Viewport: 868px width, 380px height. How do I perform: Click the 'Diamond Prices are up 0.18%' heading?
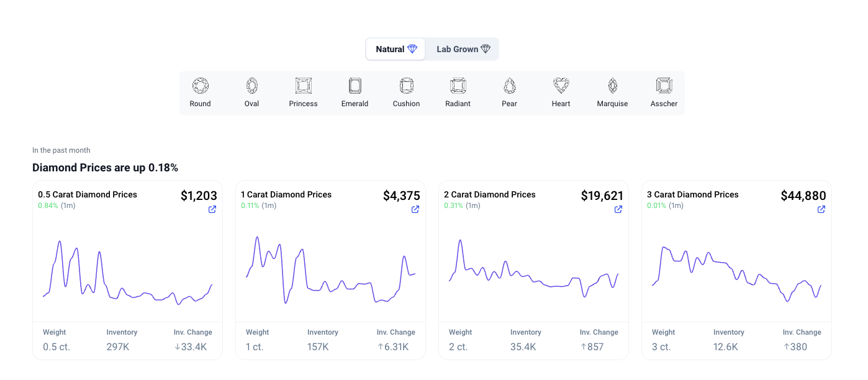coord(105,168)
